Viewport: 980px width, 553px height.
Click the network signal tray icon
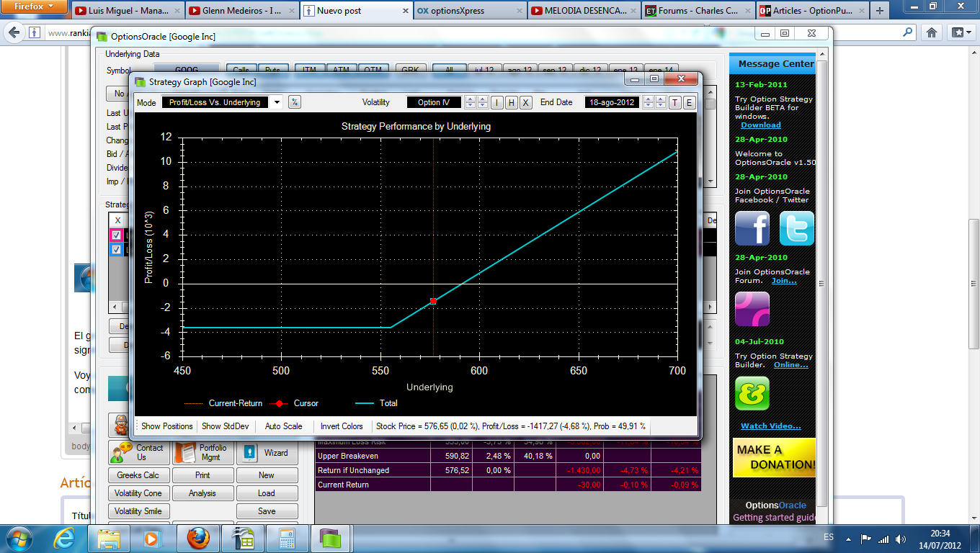[x=883, y=539]
